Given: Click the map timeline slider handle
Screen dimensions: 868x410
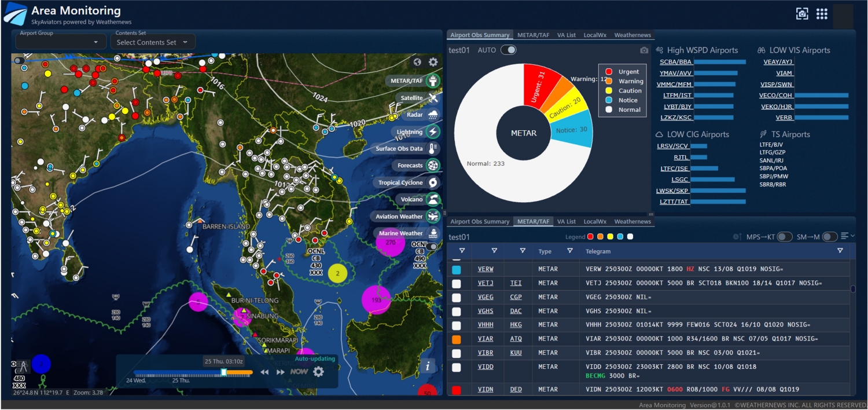Looking at the screenshot, I should (x=224, y=372).
